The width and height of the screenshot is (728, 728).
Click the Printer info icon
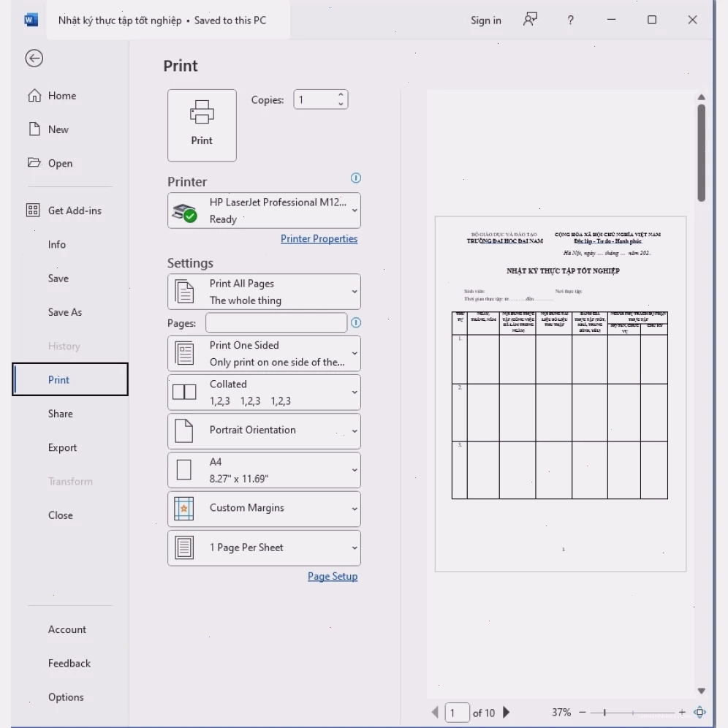(x=356, y=178)
